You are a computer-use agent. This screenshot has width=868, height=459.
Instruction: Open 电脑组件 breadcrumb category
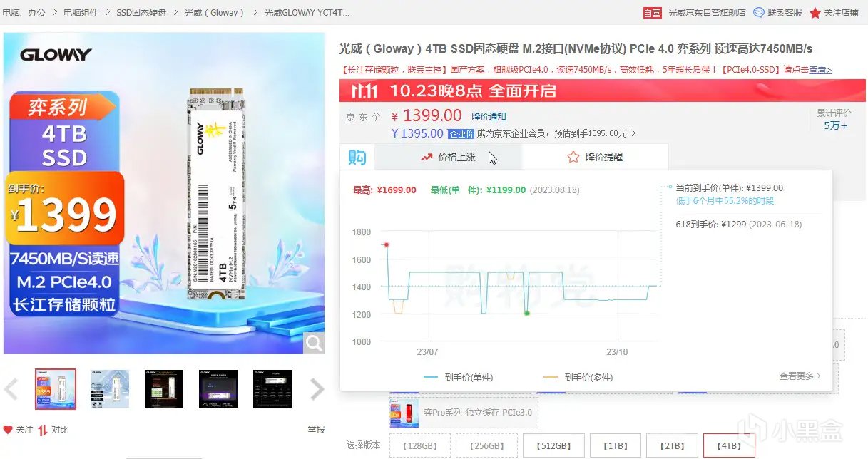pyautogui.click(x=81, y=13)
